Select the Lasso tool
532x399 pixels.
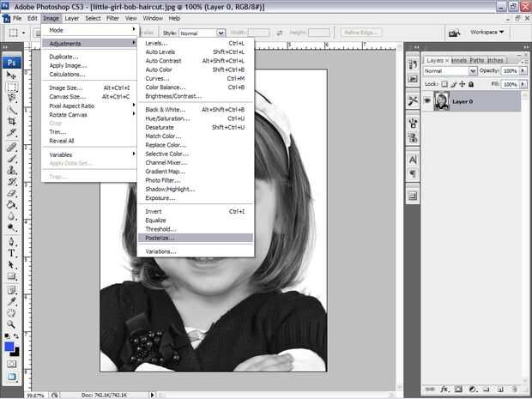11,99
